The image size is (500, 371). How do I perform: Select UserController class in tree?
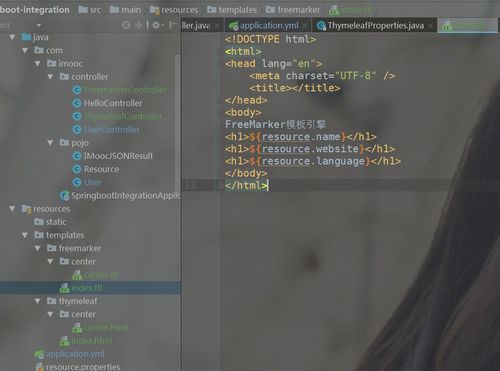click(x=112, y=129)
